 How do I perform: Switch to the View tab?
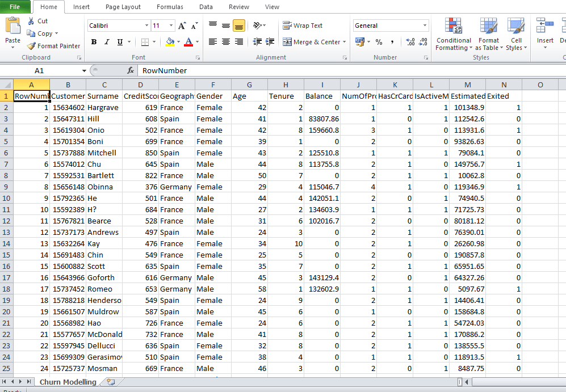(x=272, y=7)
